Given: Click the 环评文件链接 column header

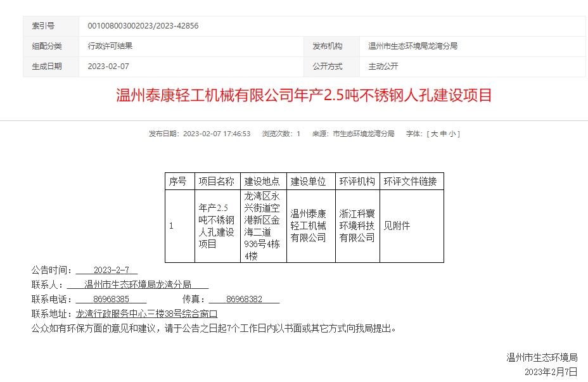Looking at the screenshot, I should coord(411,181).
